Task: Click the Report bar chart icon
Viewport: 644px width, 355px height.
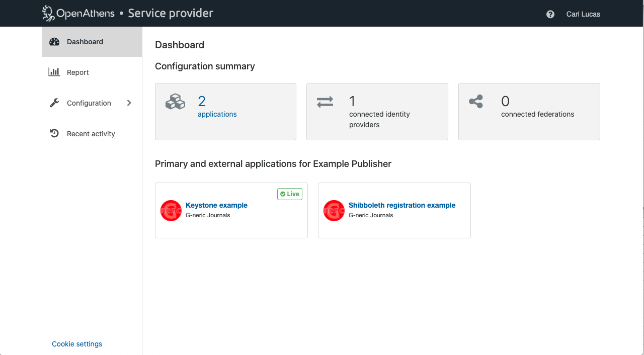Action: [54, 72]
